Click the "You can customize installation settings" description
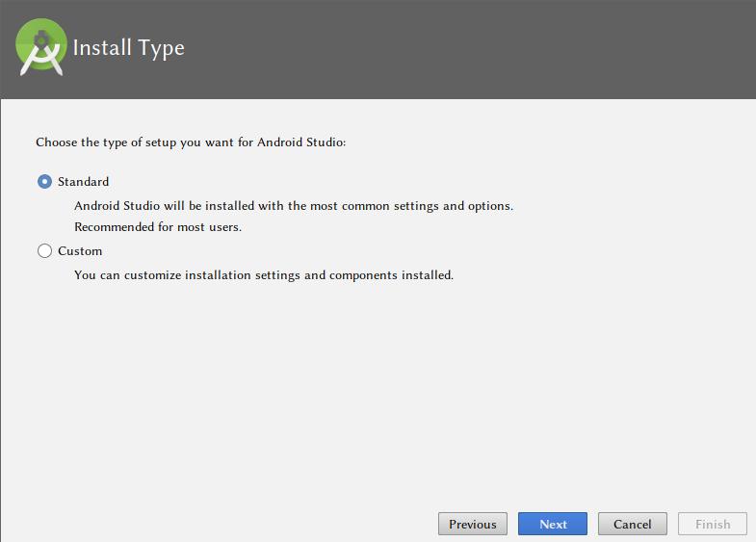Viewport: 756px width, 542px height. [x=263, y=275]
